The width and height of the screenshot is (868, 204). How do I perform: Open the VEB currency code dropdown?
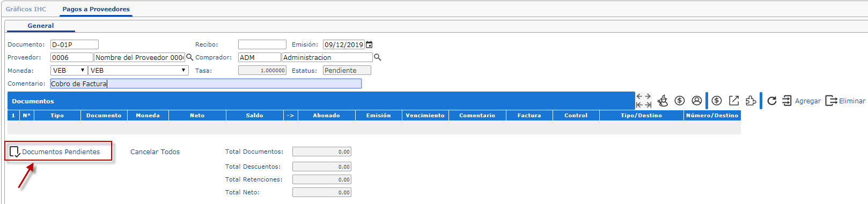69,70
